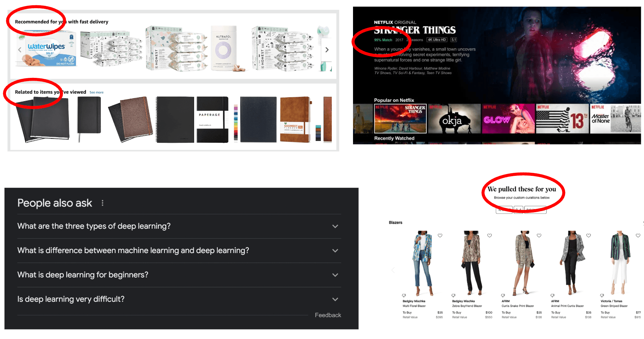Dislike the Zebra Boyfriend Blazer with thumbs-down

(x=453, y=295)
